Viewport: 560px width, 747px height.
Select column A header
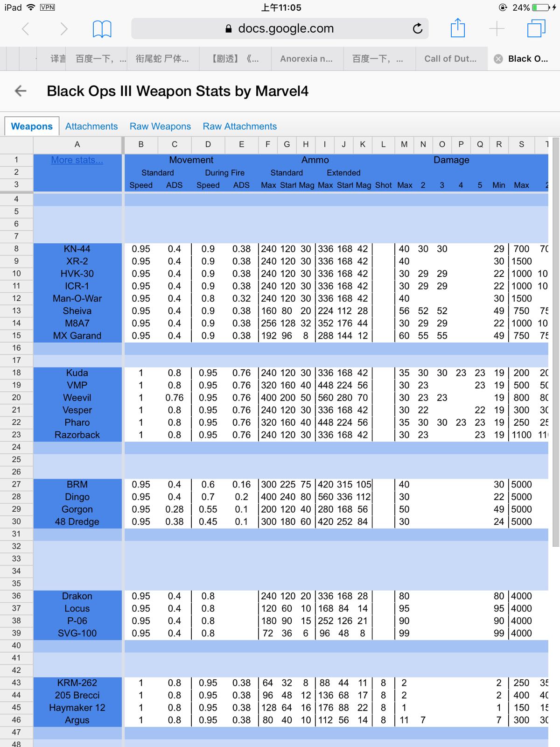coord(77,144)
